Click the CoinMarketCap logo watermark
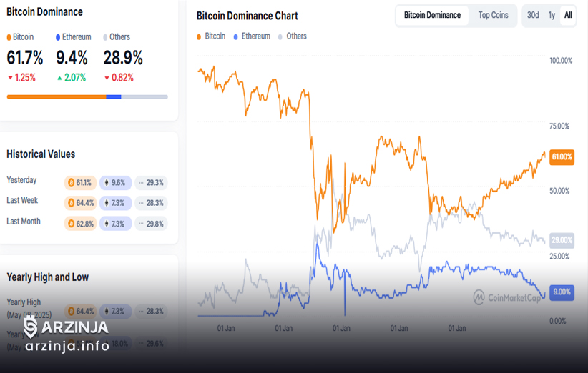Screen dimensions: 588x373 pos(506,298)
